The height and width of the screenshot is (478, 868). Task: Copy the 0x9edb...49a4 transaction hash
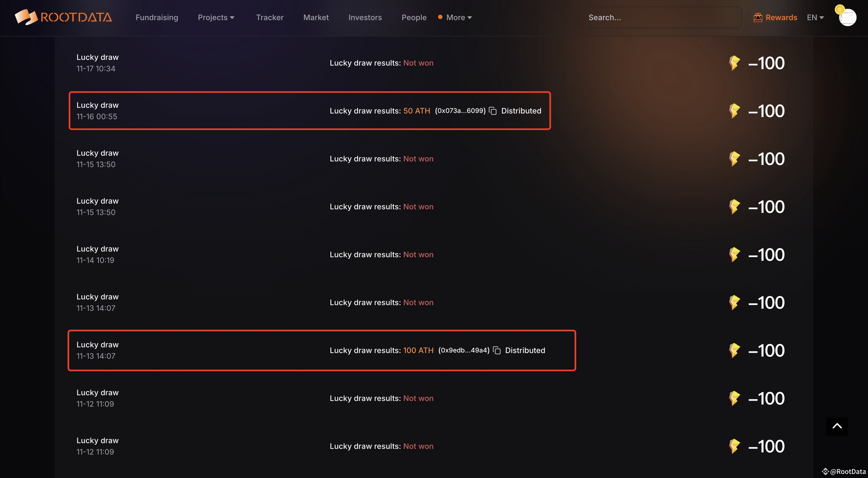click(497, 350)
